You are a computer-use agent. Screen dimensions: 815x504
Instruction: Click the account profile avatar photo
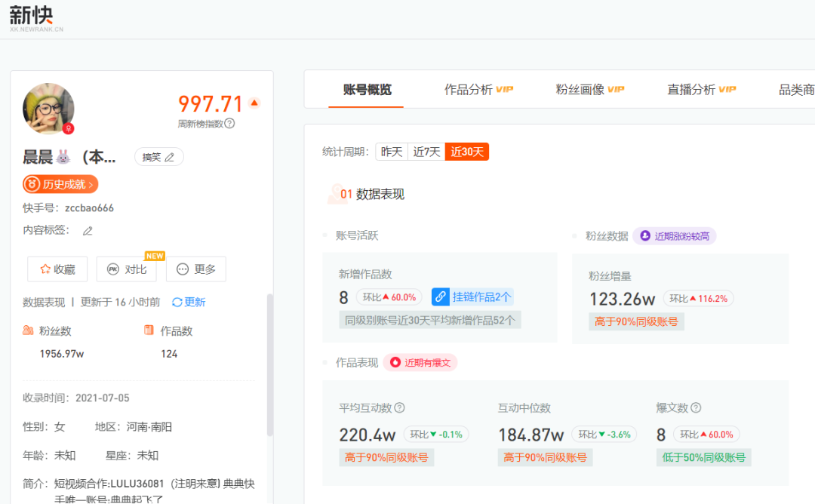(48, 109)
